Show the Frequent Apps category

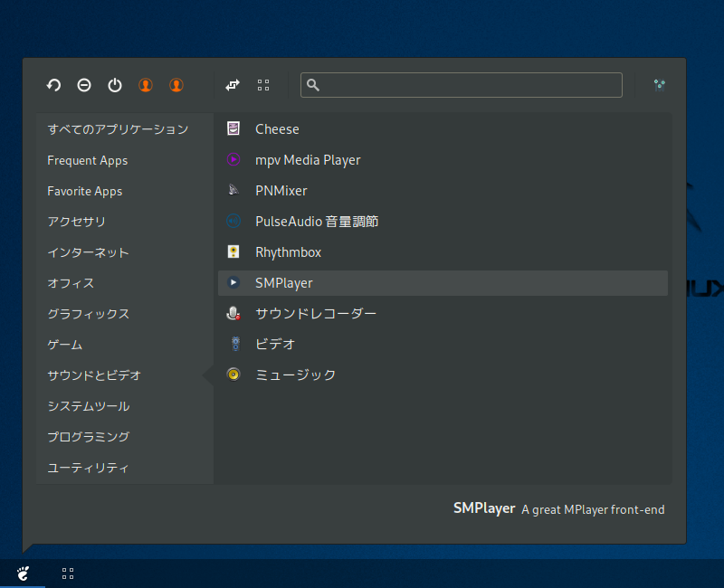(125, 160)
